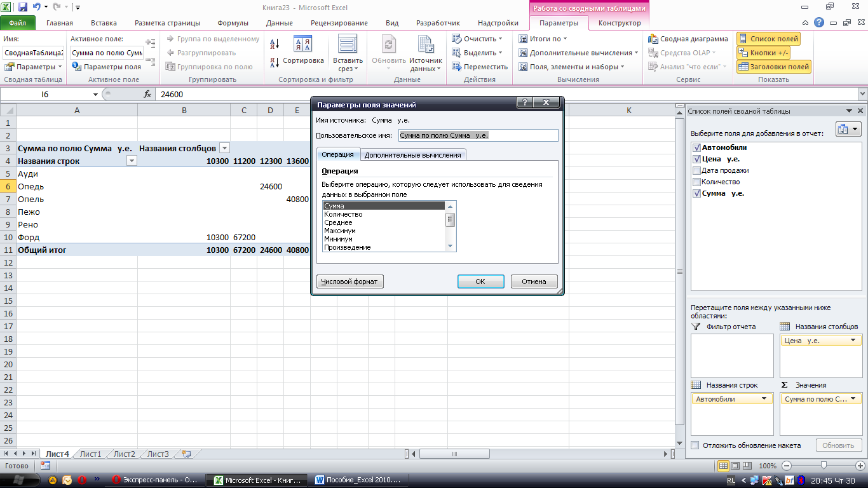Click Сводная диаграмма (pivot chart) button
This screenshot has height=488, width=868.
click(688, 39)
